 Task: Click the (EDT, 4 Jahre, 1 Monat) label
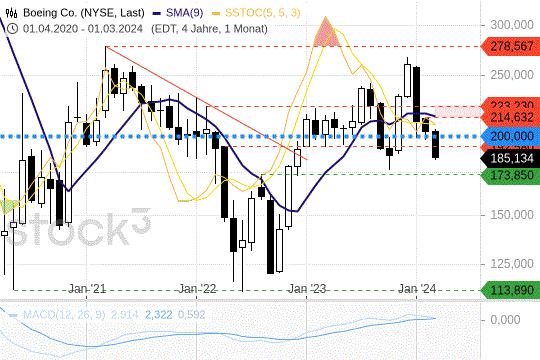[209, 29]
